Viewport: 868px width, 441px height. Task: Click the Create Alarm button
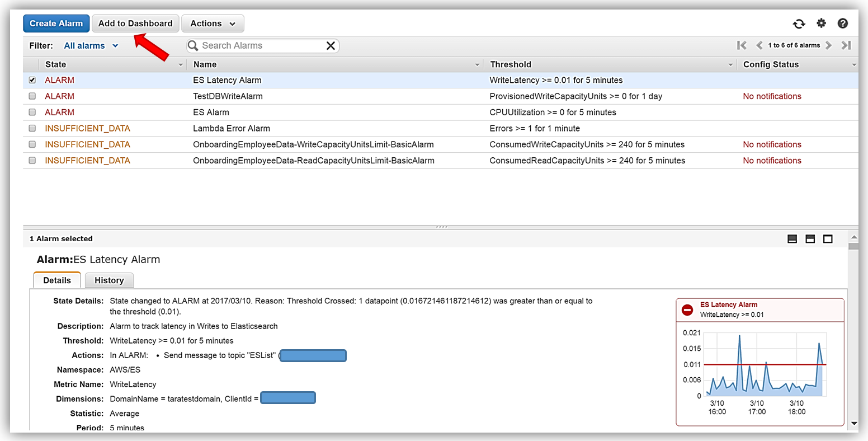pyautogui.click(x=56, y=24)
